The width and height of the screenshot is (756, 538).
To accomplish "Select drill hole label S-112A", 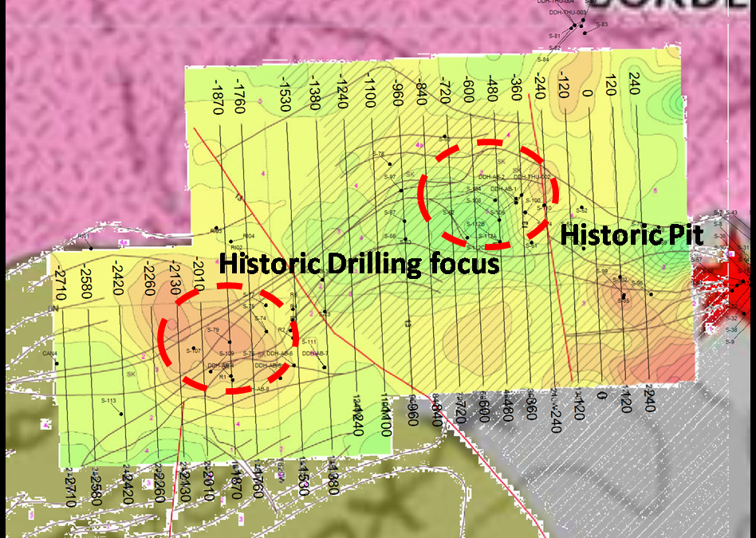I will [x=487, y=236].
